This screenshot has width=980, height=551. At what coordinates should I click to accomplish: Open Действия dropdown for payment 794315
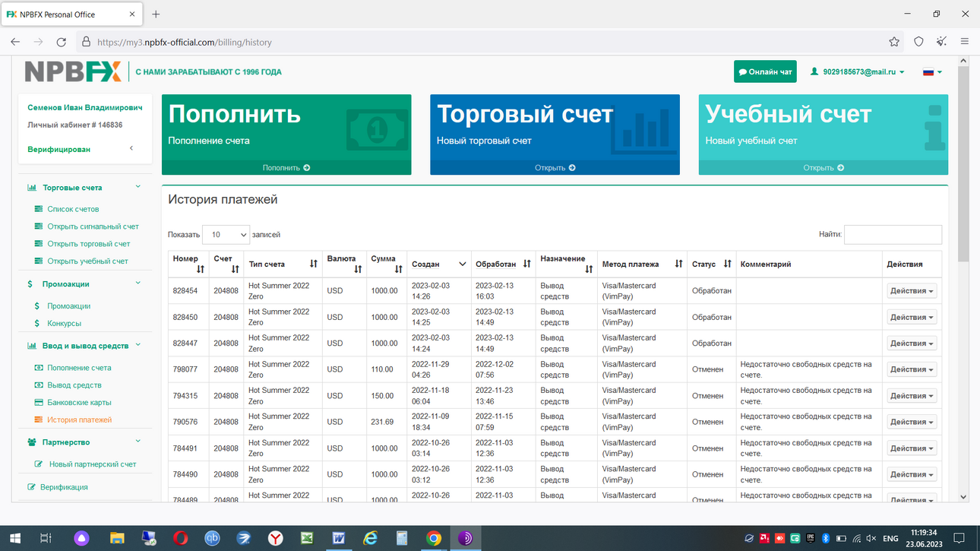(x=912, y=396)
